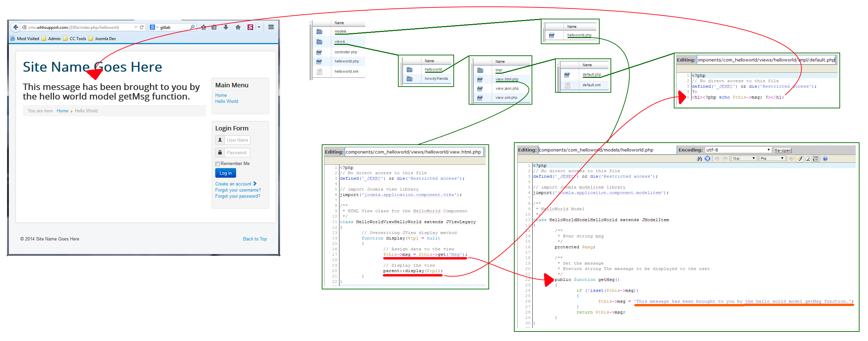Open the editor help question mark icon
Screen dimensions: 868x341
pos(825,159)
